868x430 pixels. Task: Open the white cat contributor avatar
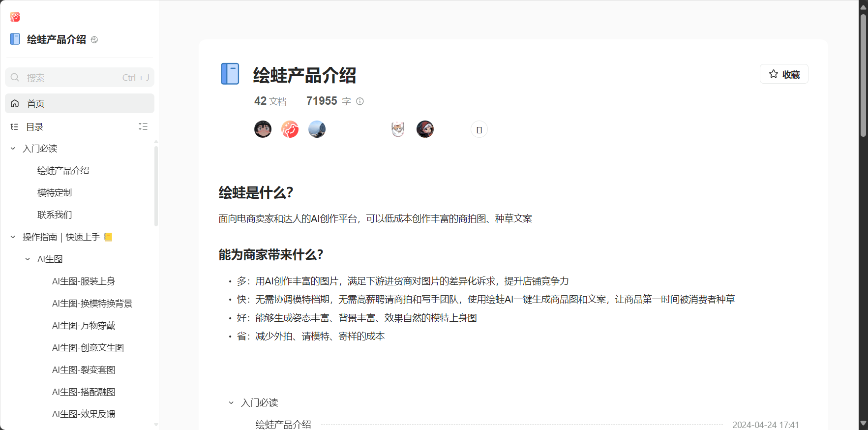pos(398,129)
